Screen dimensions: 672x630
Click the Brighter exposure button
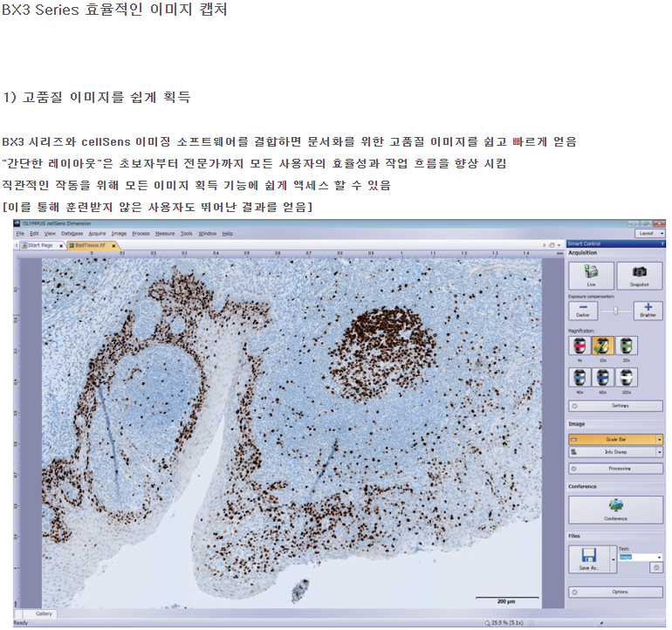[x=647, y=310]
